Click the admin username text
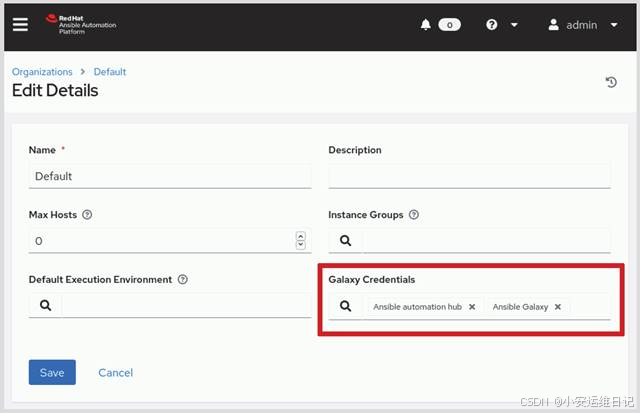Screen dimensions: 640x413 [582, 25]
